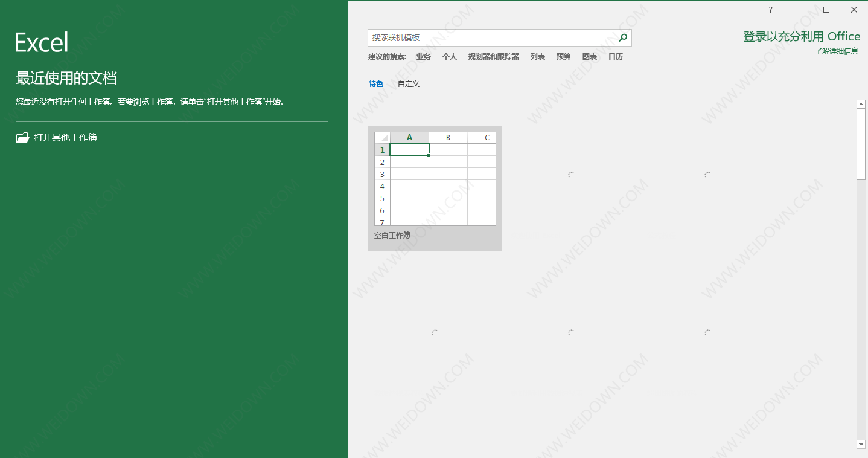Open the 了解详细信息 link

(x=837, y=51)
